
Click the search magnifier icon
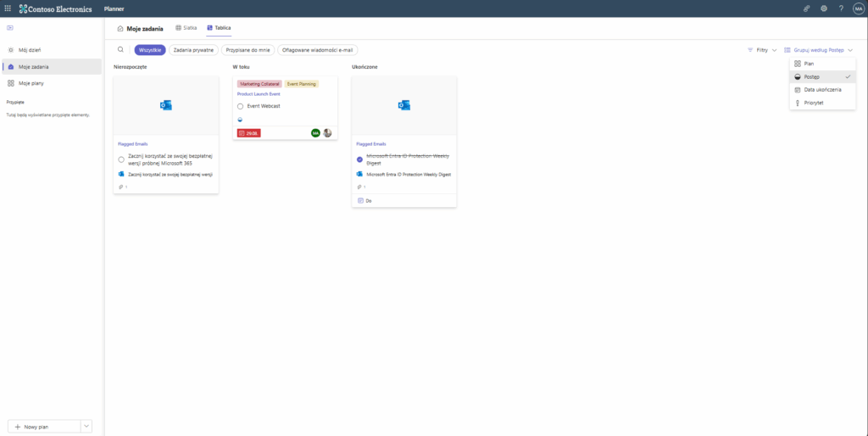120,50
